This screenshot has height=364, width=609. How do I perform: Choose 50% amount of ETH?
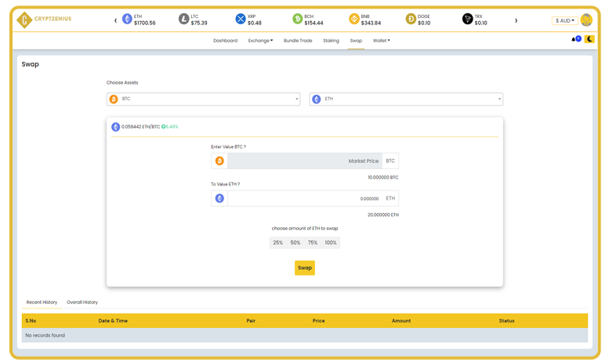pos(295,243)
